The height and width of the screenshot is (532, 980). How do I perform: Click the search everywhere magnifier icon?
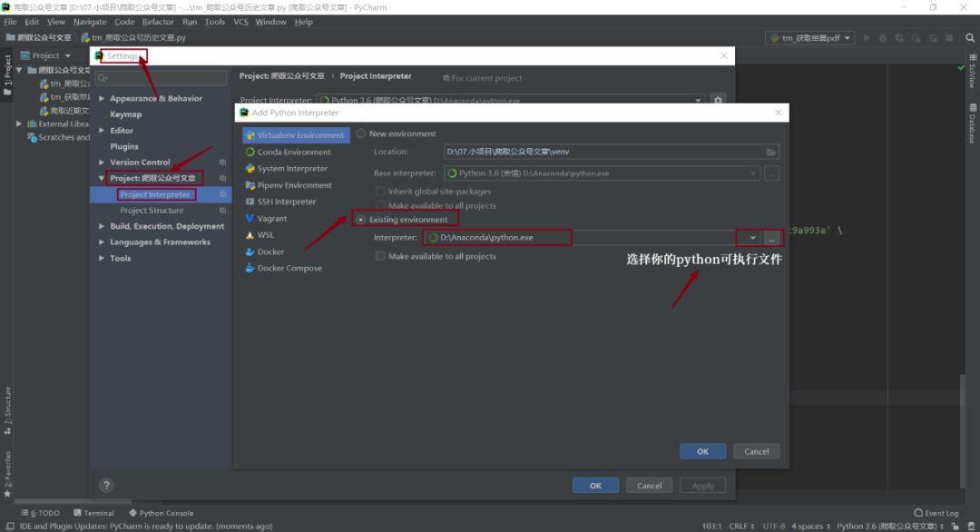tap(970, 38)
